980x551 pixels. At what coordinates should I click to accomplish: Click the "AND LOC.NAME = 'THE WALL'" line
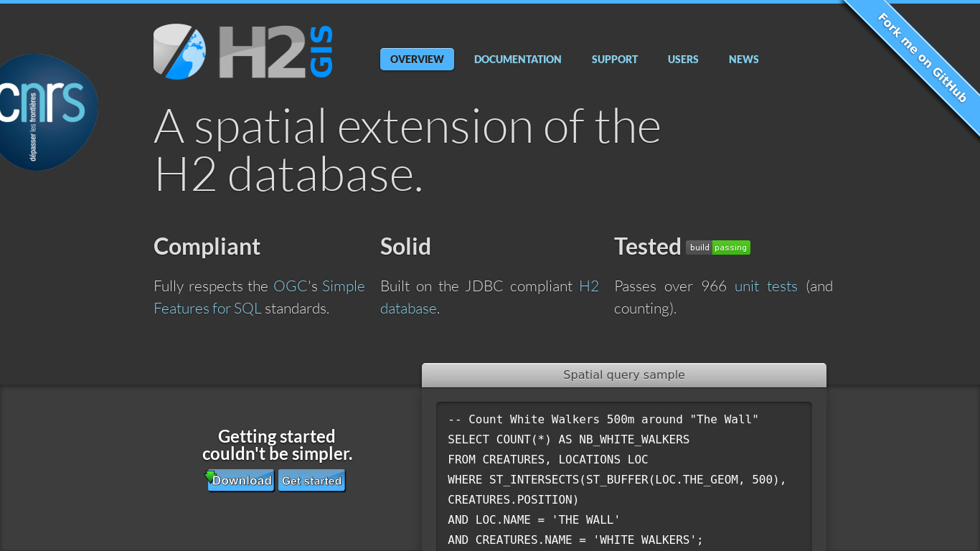coord(534,519)
